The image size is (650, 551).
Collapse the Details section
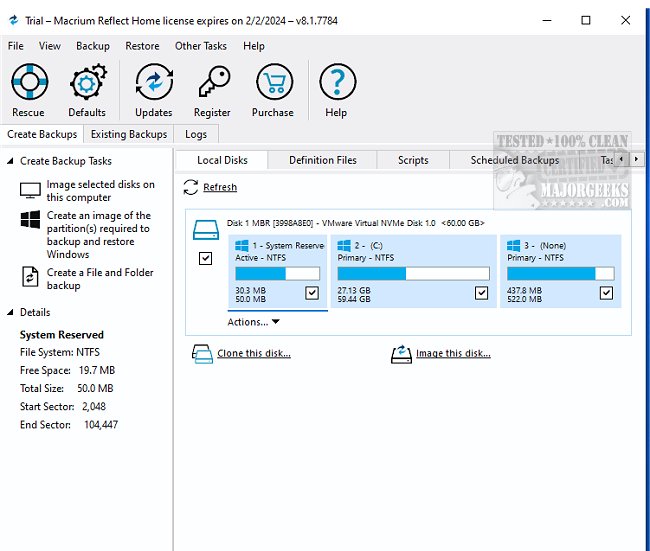[x=11, y=313]
